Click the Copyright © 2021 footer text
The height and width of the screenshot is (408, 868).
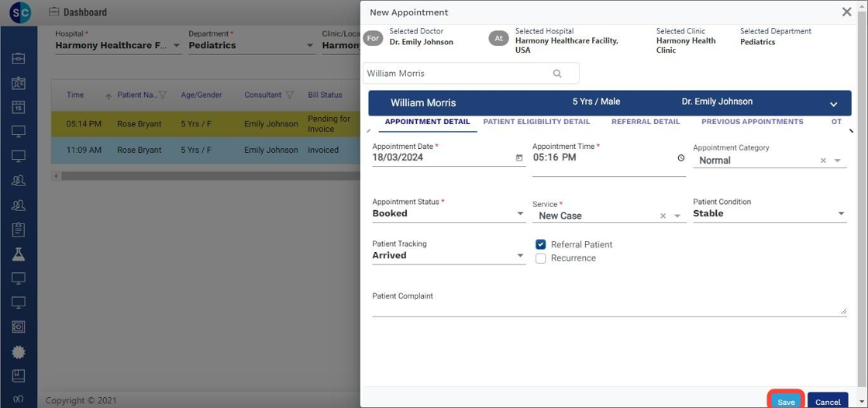click(81, 400)
